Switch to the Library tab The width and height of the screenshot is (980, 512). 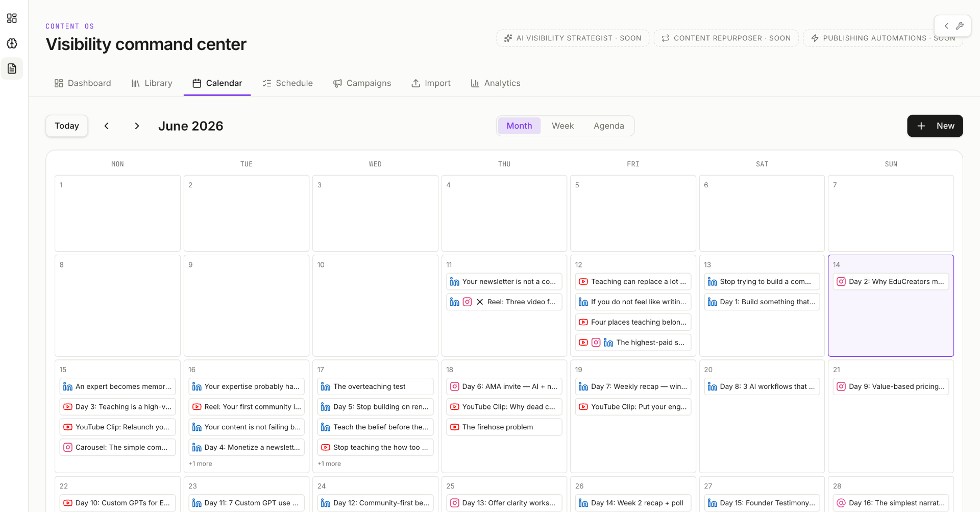pyautogui.click(x=152, y=83)
